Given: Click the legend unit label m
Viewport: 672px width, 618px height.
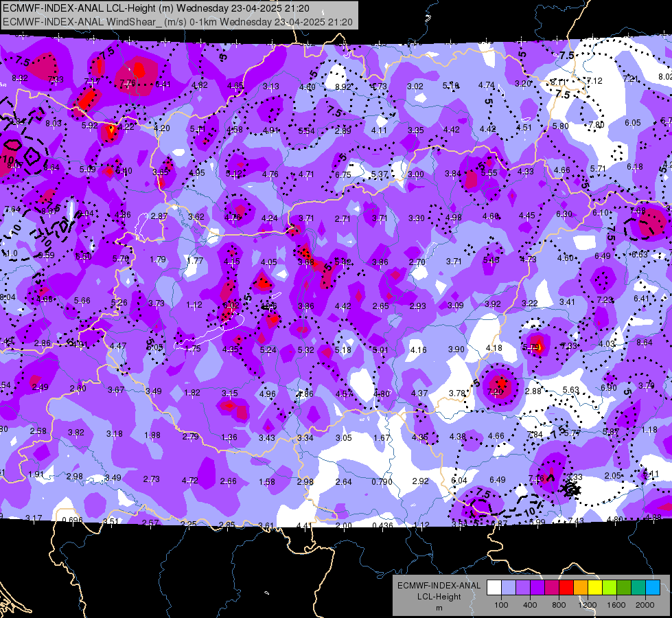Looking at the screenshot, I should pos(439,608).
